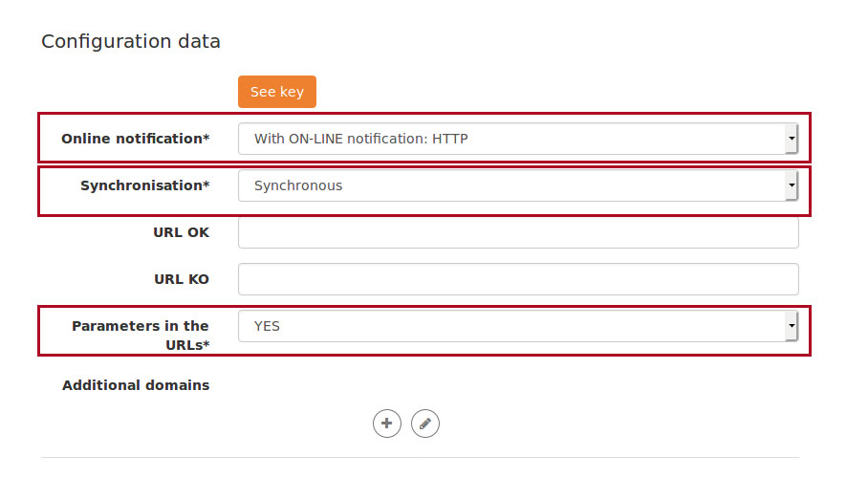Focus the URL OK text field
868x478 pixels.
point(518,232)
